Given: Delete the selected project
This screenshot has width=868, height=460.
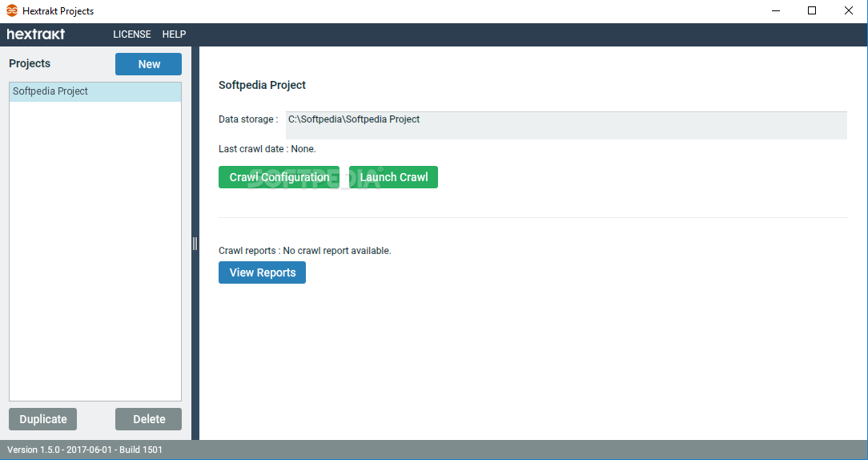Looking at the screenshot, I should point(148,420).
